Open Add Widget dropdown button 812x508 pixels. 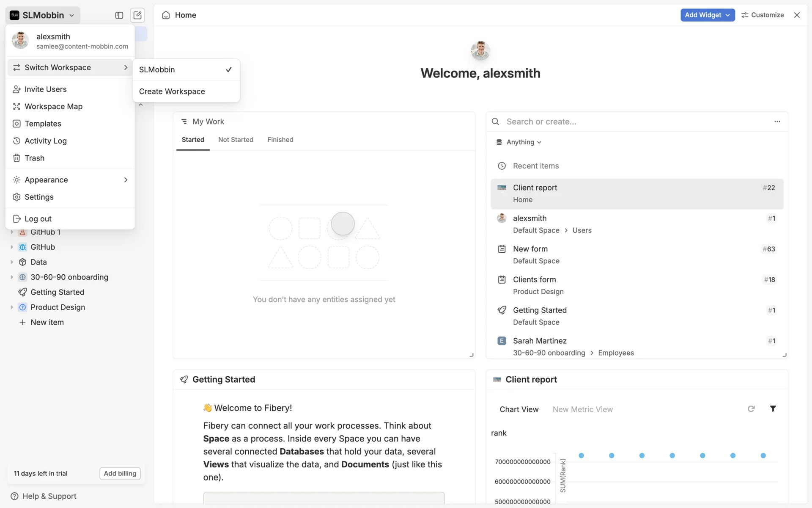[707, 15]
